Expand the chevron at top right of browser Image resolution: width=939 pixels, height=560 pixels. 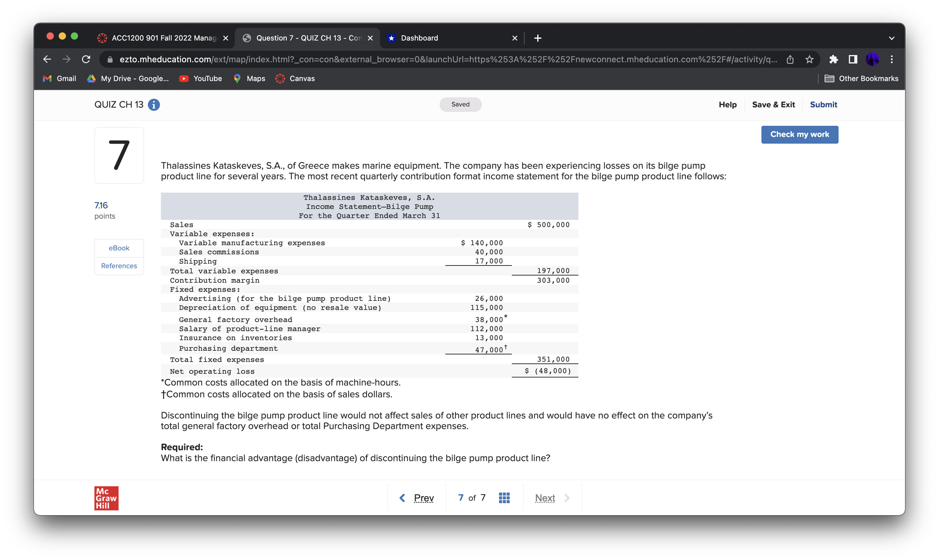892,38
